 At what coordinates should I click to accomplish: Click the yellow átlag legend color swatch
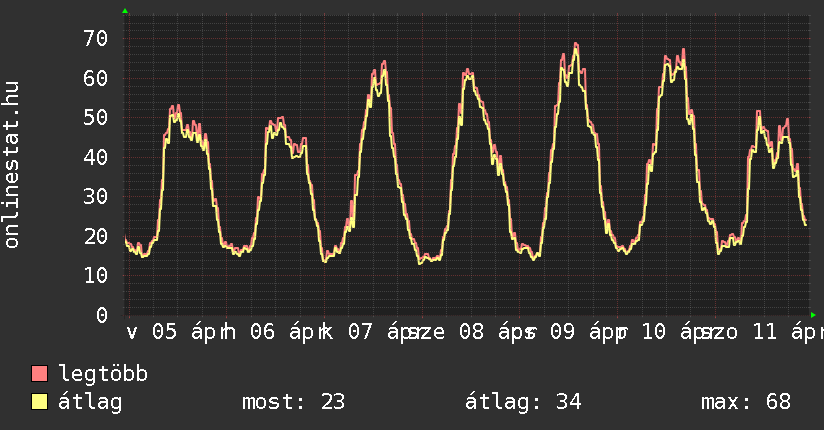point(40,402)
